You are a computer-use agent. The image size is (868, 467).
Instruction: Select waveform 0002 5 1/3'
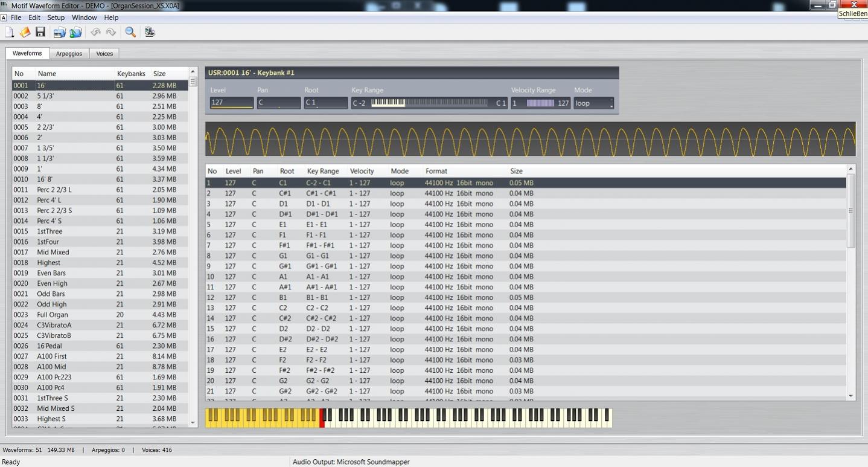click(100, 96)
